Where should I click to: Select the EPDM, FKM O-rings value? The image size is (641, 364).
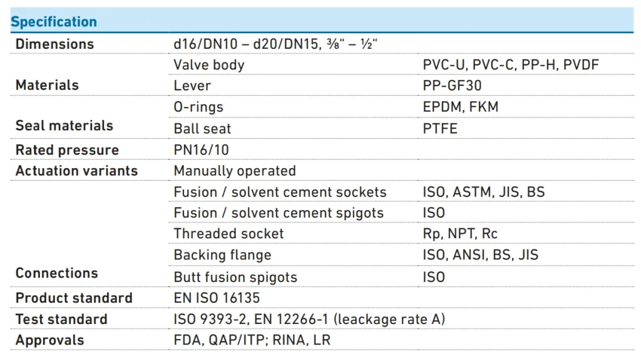pos(460,107)
